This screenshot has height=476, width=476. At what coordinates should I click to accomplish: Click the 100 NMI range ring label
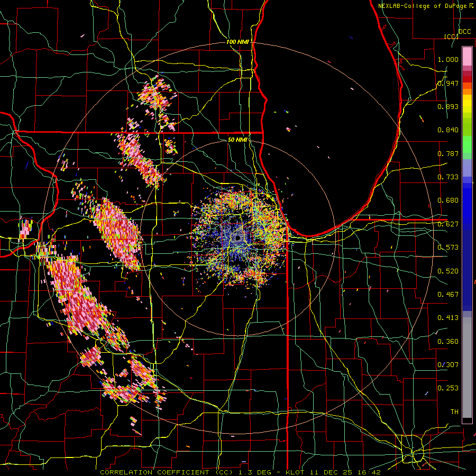click(x=237, y=42)
